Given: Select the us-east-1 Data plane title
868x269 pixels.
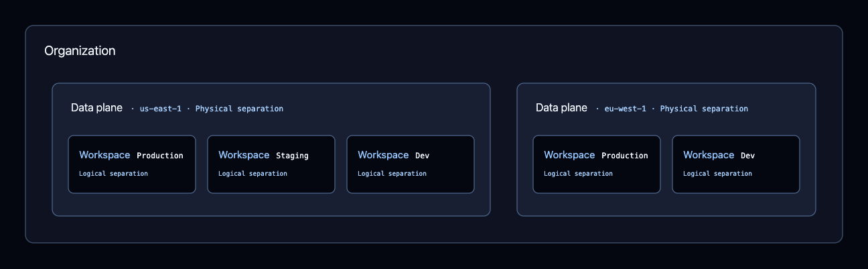Looking at the screenshot, I should (97, 108).
